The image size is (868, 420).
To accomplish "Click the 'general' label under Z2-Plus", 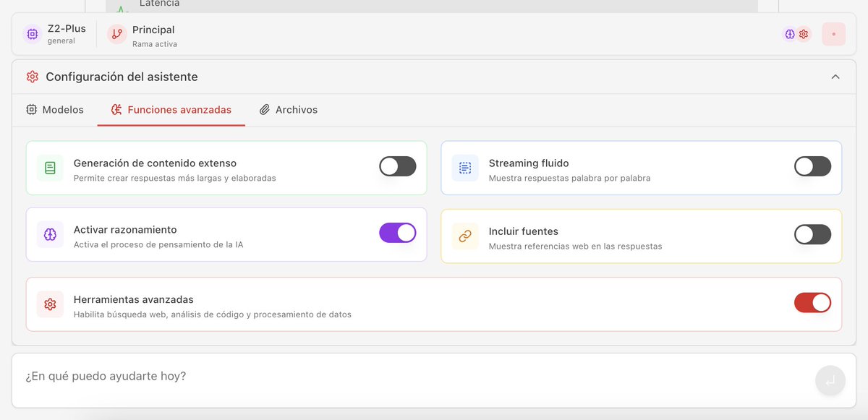I will [61, 41].
